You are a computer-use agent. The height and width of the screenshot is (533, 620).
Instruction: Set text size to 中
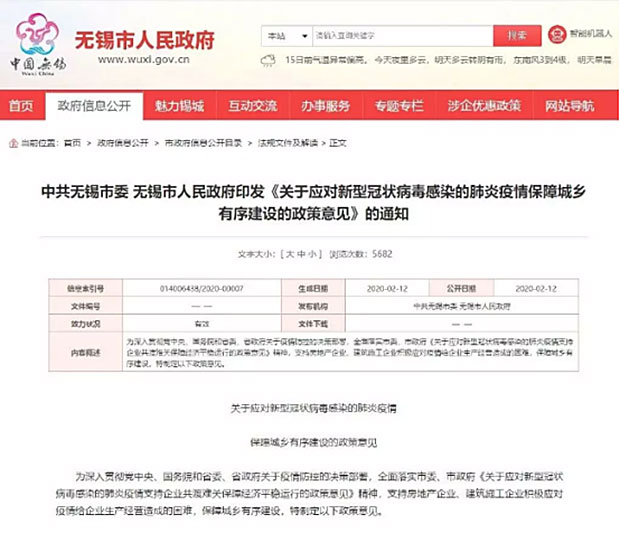[301, 254]
